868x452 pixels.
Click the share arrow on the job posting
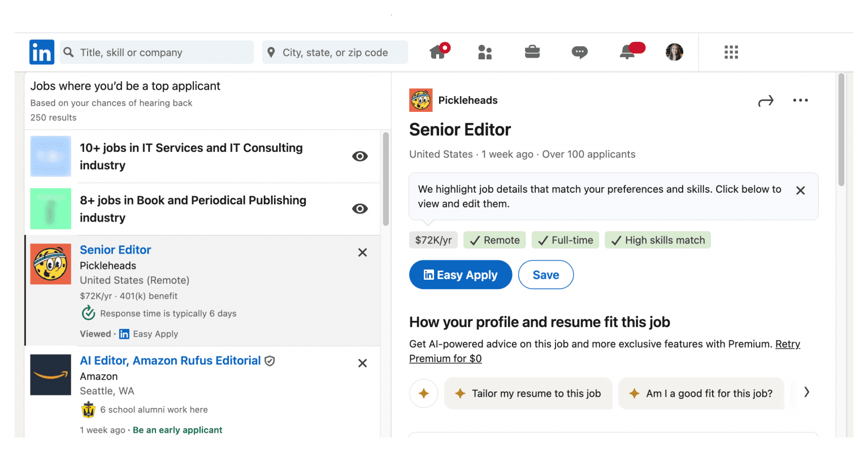coord(766,100)
